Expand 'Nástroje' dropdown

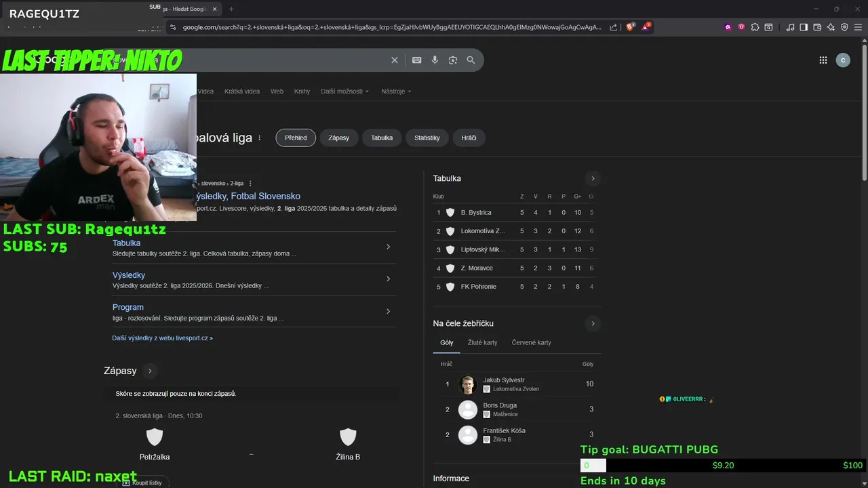coord(396,91)
